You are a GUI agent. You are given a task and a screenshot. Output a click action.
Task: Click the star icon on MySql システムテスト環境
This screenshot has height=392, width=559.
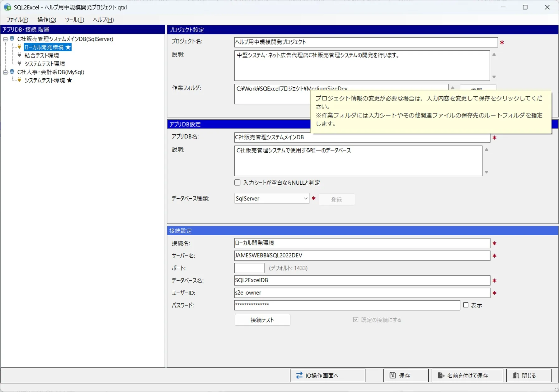pos(69,80)
